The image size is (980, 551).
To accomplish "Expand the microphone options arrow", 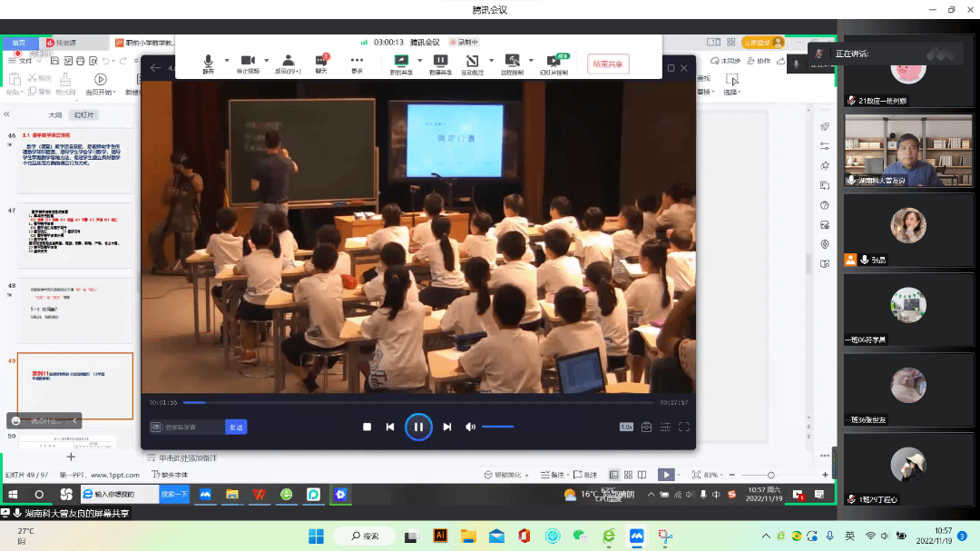I will coord(226,61).
